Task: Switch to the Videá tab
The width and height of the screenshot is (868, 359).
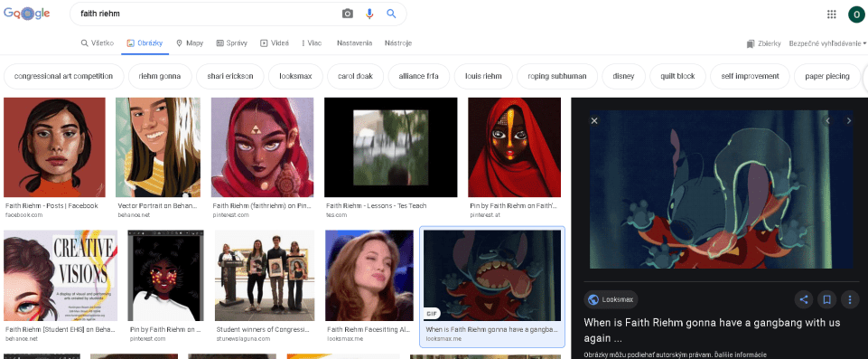Action: tap(274, 43)
